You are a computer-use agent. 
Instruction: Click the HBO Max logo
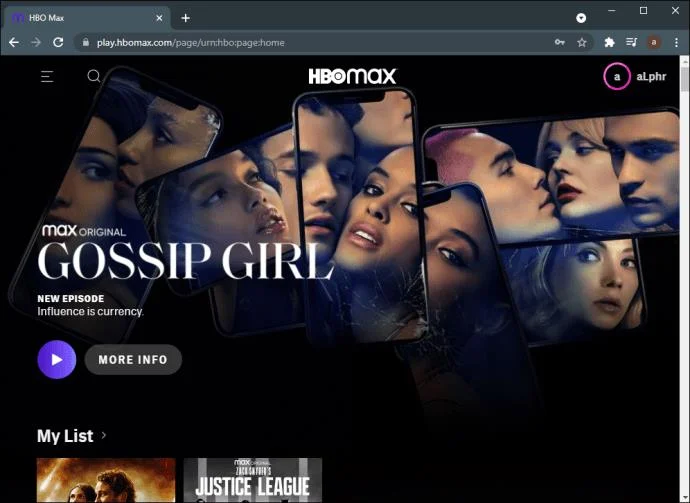click(x=352, y=76)
